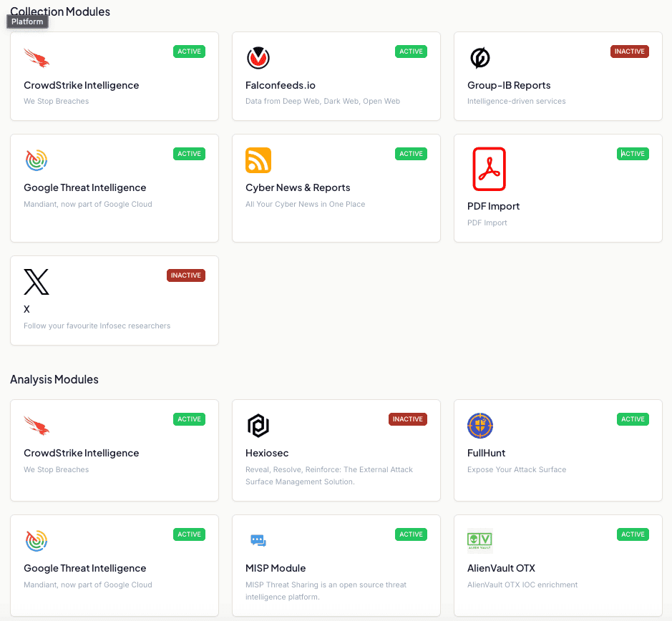Image resolution: width=672 pixels, height=621 pixels.
Task: Click 'AlienVault OTX IOC enrichment' description
Action: pyautogui.click(x=522, y=585)
